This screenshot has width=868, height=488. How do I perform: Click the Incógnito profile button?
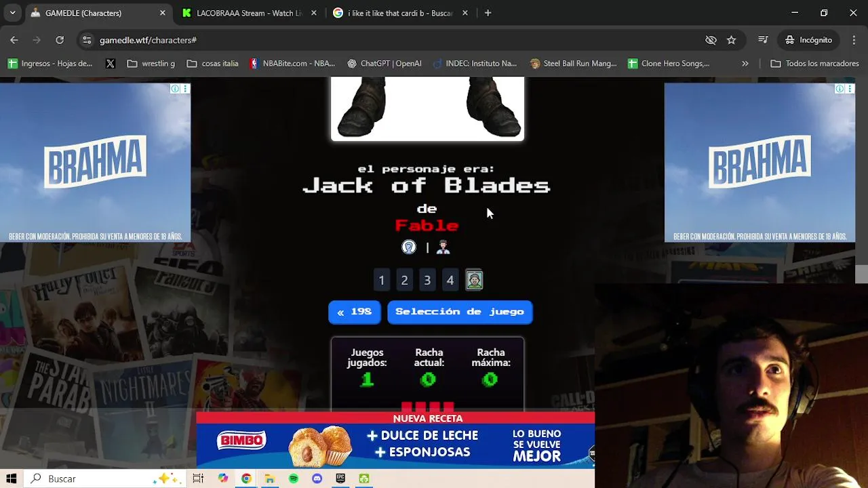(808, 40)
